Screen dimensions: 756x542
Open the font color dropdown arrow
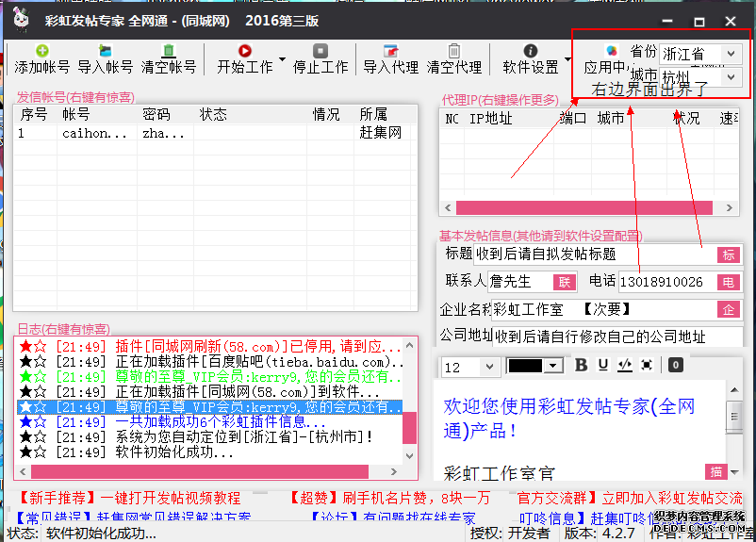tap(553, 366)
